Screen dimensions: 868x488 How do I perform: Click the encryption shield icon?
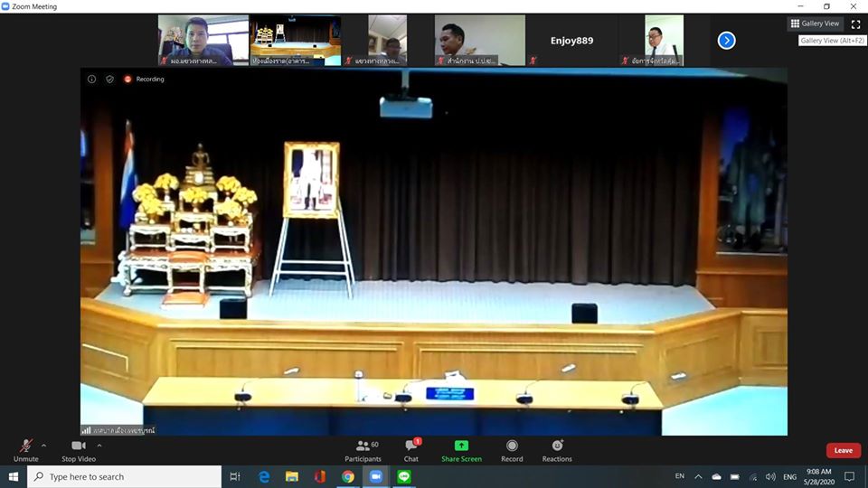109,80
